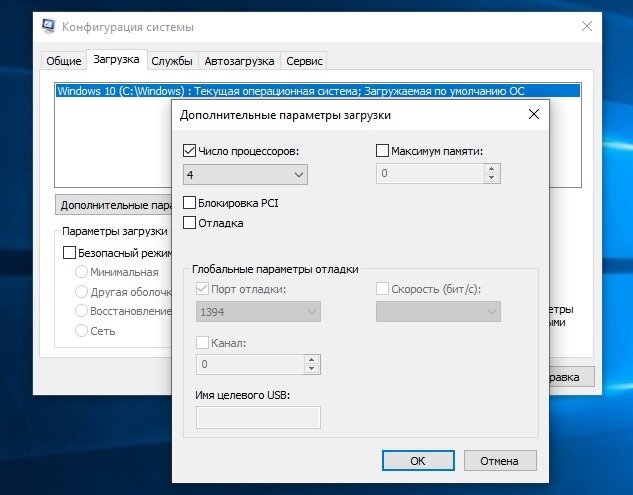Enable Безопасный режим checkbox in Конфигурация системы
Image resolution: width=633 pixels, height=495 pixels.
click(x=69, y=253)
